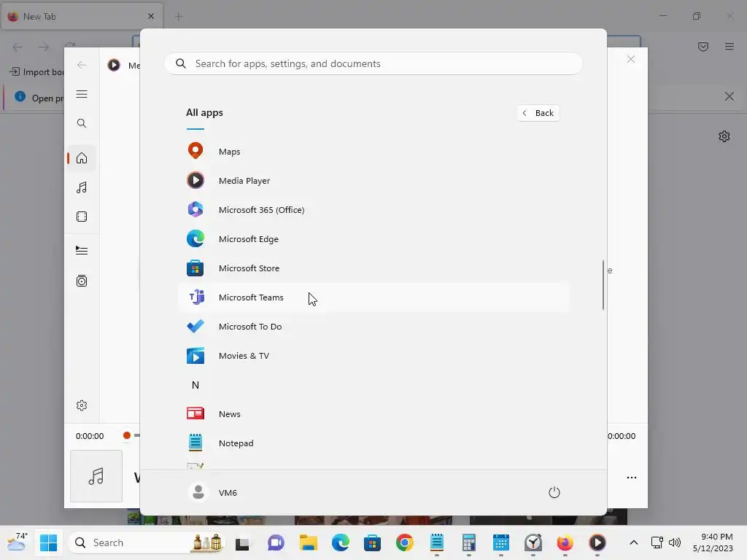Open Microsoft Teams from the list
Image resolution: width=747 pixels, height=560 pixels.
(373, 297)
